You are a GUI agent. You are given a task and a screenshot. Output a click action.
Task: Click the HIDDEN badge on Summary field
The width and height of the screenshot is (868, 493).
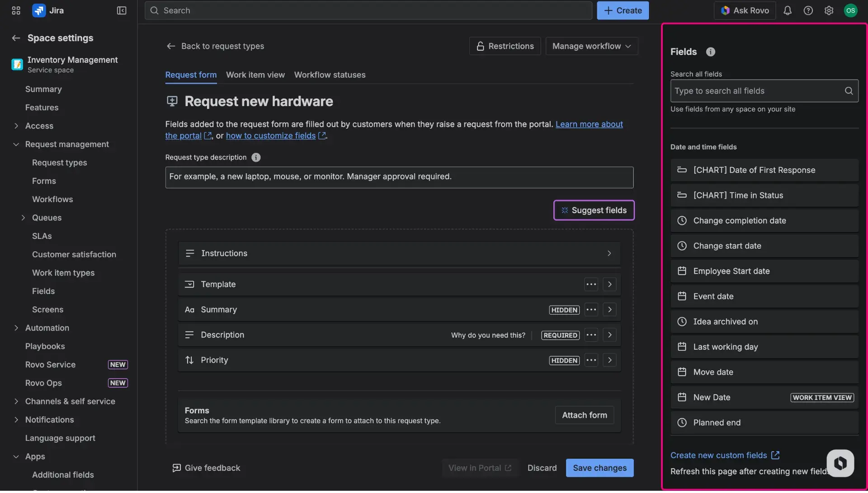[564, 309]
